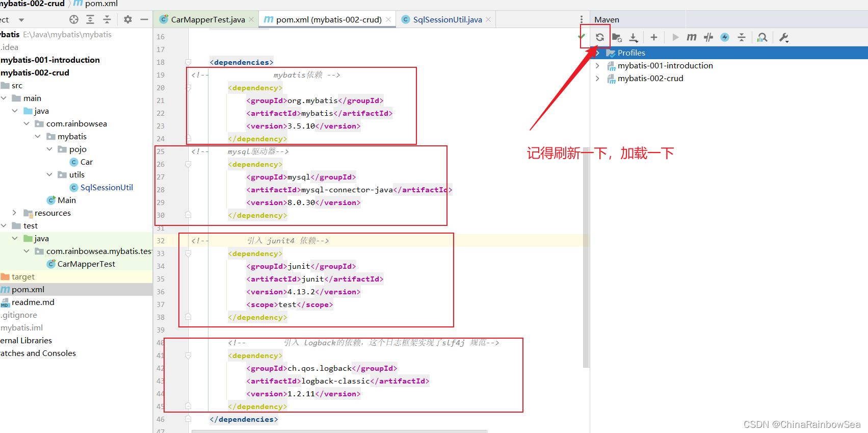Toggle Skip Tests mode lightning icon
The height and width of the screenshot is (433, 868).
[x=725, y=37]
